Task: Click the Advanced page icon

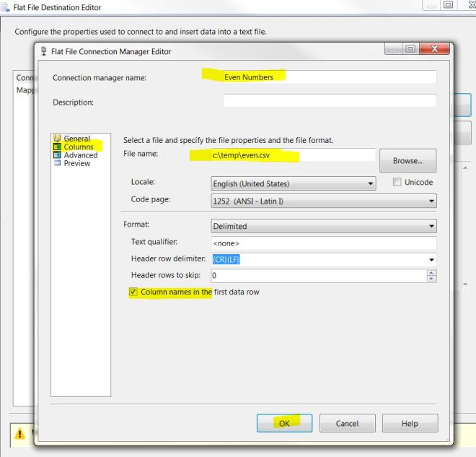Action: 58,154
